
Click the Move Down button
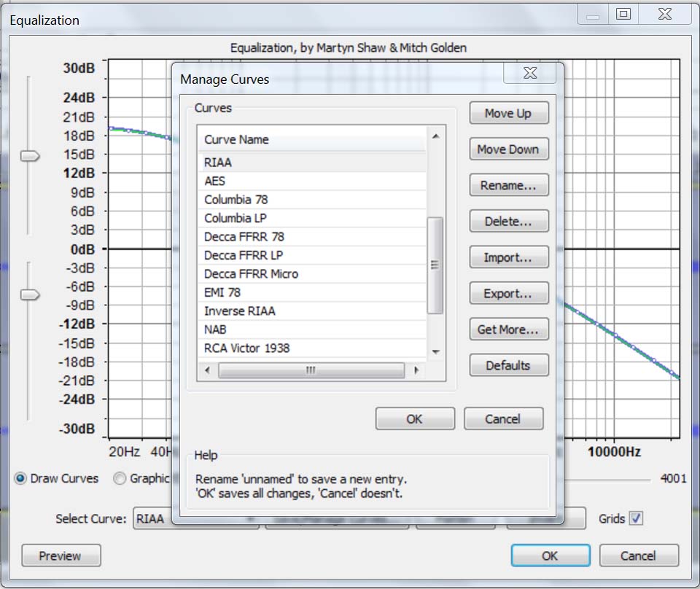508,149
